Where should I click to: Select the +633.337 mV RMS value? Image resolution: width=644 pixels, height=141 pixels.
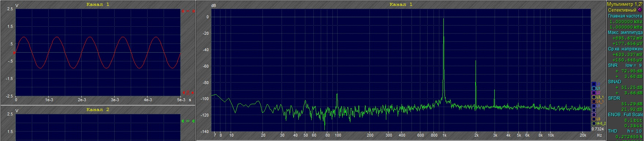pos(627,54)
